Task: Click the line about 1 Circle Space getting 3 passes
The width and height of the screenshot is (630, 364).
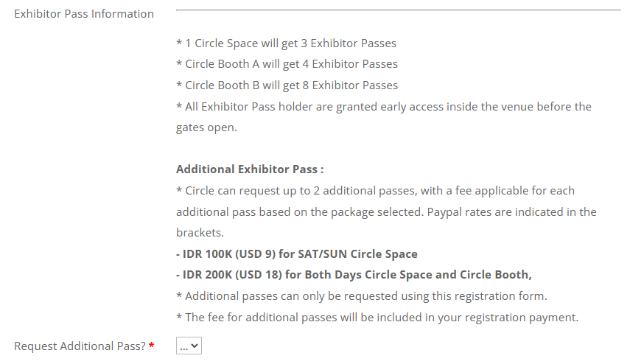Action: [286, 43]
